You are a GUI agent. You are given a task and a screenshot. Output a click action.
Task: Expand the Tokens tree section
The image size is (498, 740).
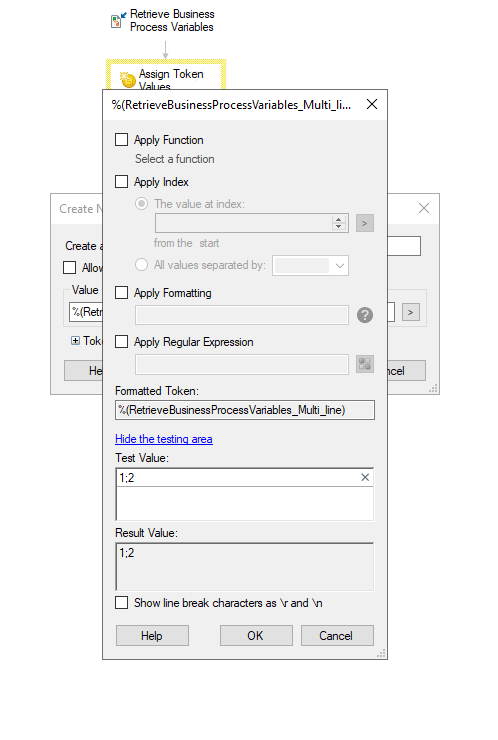tap(75, 340)
